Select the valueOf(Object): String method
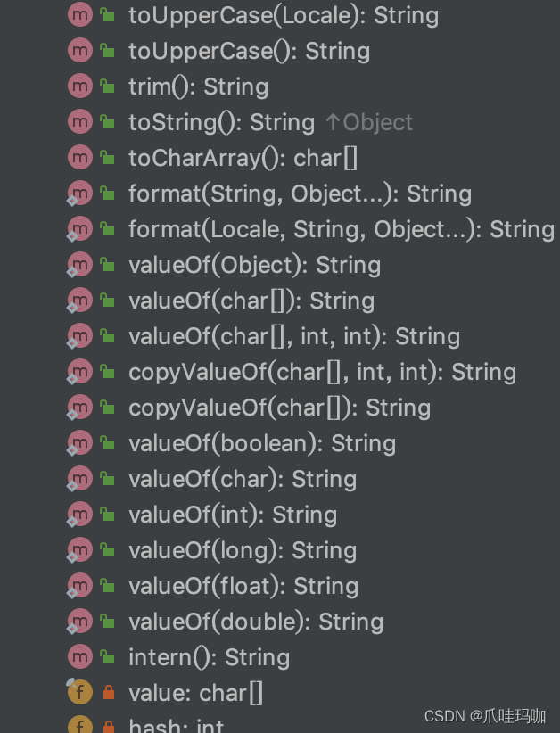Screen dimensions: 560x733 (255, 265)
